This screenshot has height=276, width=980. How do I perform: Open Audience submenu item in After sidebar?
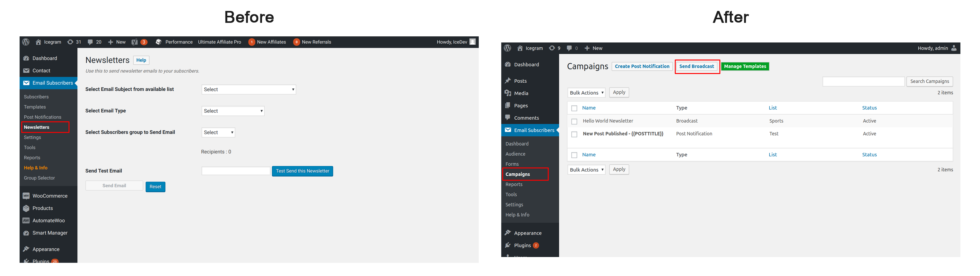point(515,154)
